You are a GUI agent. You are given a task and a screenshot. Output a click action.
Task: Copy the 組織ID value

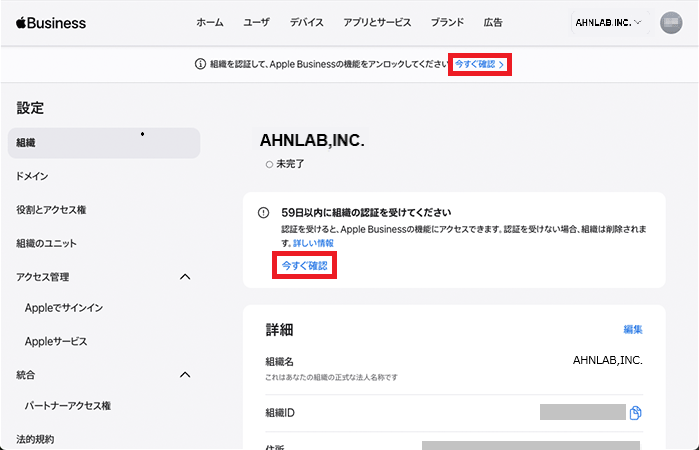(x=635, y=413)
